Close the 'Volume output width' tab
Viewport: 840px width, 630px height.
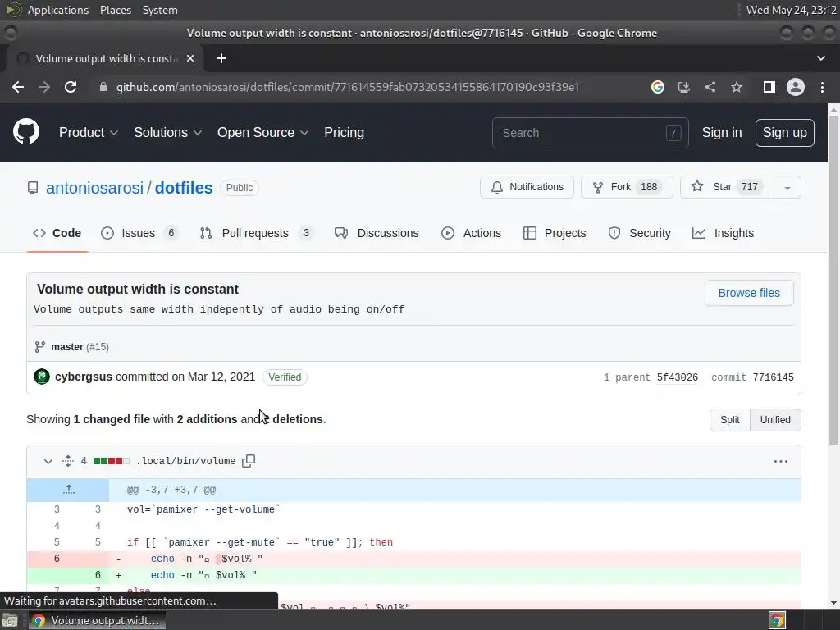coord(190,58)
